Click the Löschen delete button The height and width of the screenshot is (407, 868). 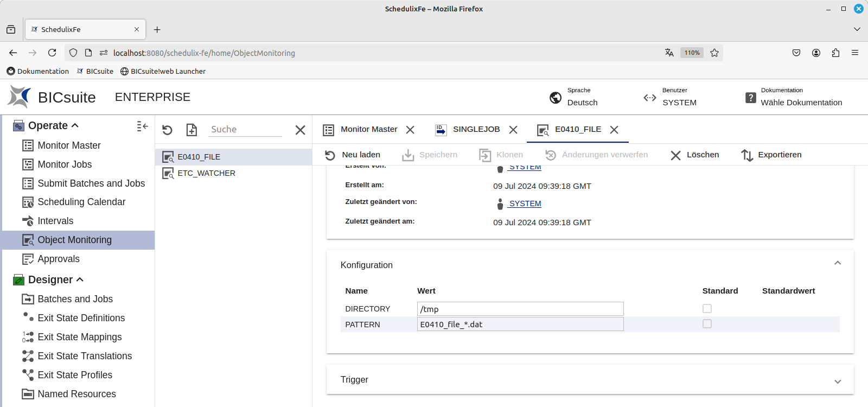[x=694, y=155]
